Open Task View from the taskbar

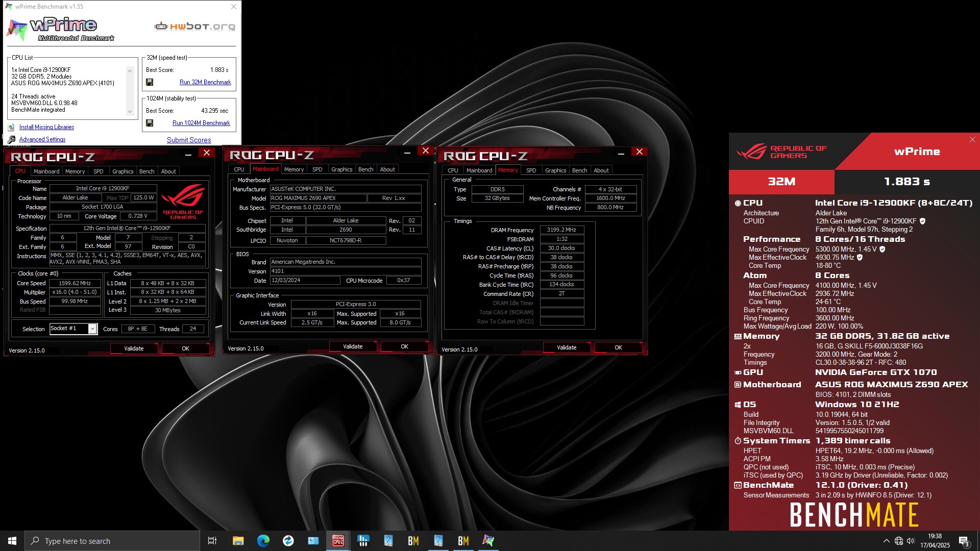212,541
